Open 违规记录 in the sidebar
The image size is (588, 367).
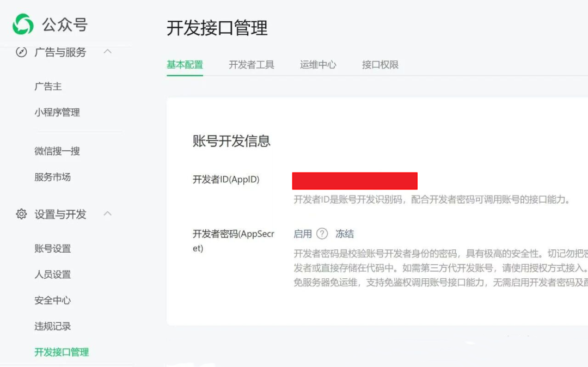(x=52, y=326)
